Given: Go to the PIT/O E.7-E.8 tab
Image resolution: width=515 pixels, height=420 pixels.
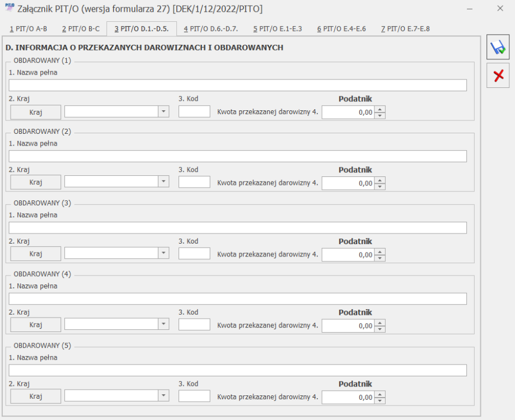Looking at the screenshot, I should (405, 29).
